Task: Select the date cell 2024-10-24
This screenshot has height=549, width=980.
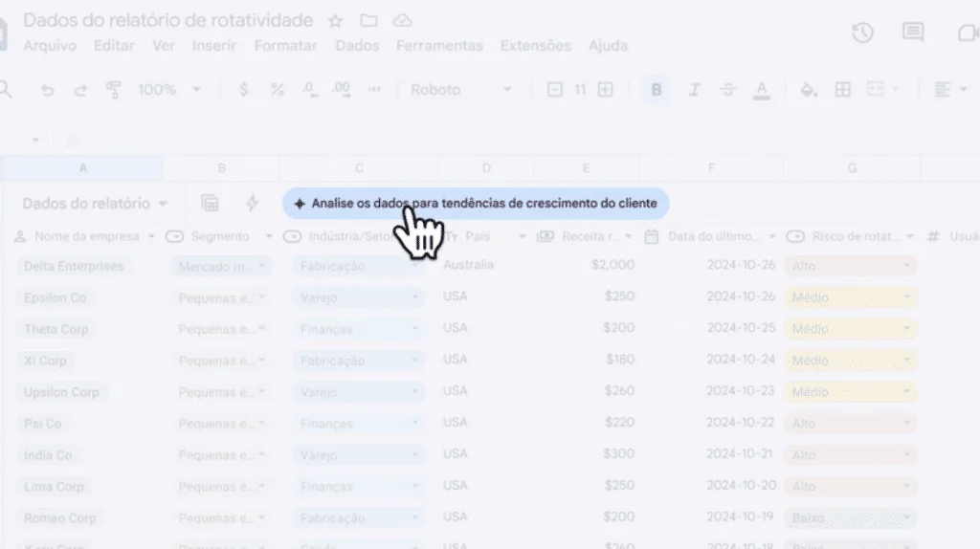Action: pyautogui.click(x=741, y=359)
